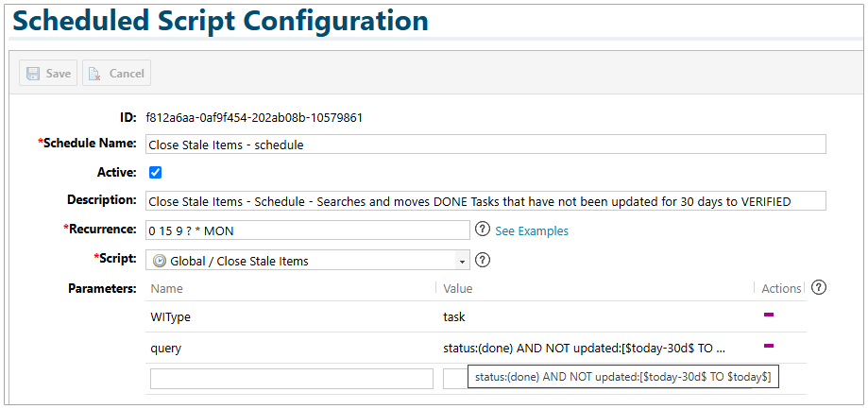
Task: Remove the query parameter row
Action: pyautogui.click(x=769, y=347)
